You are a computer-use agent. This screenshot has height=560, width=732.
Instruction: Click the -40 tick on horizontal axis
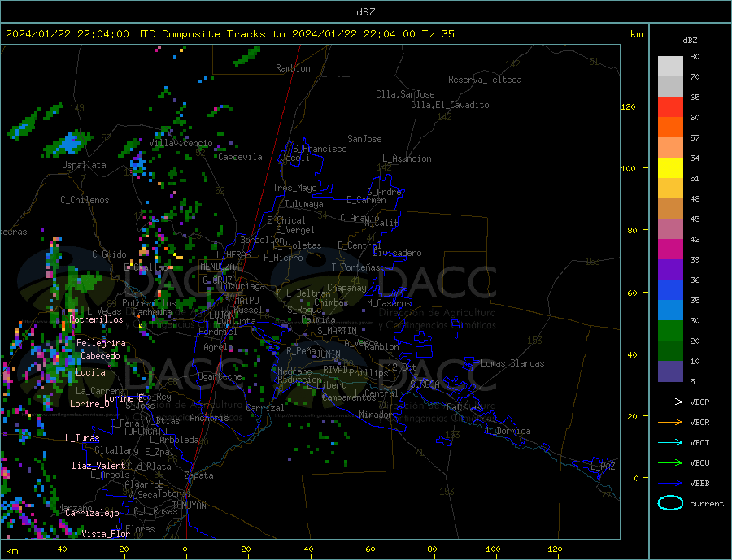pos(59,549)
